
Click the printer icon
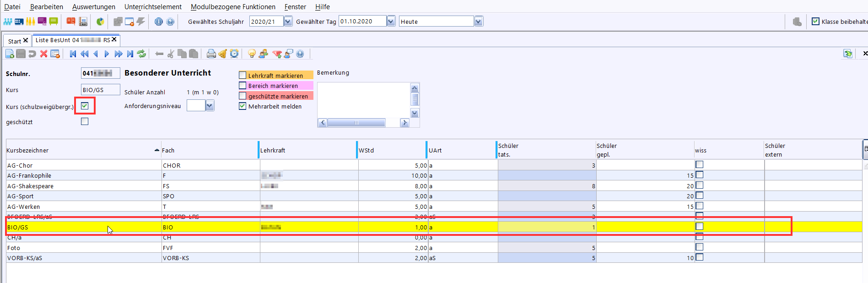pyautogui.click(x=211, y=54)
